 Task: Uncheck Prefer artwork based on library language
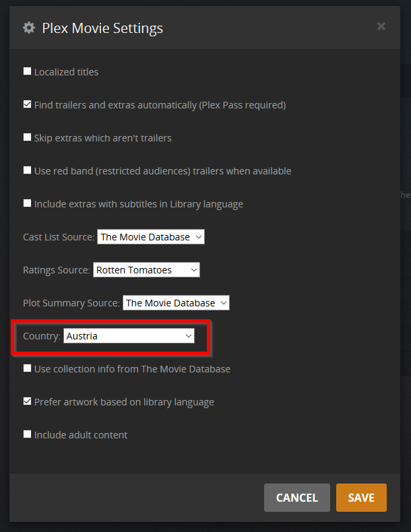(x=28, y=401)
